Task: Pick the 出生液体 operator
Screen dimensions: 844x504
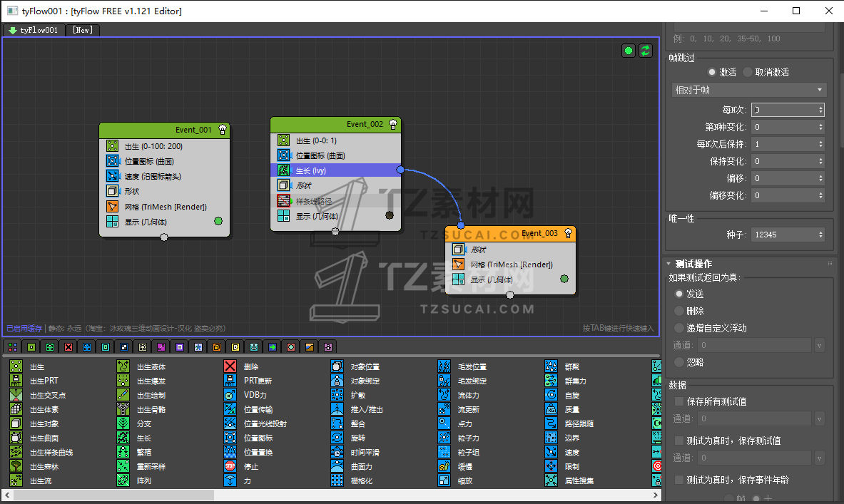Action: click(x=141, y=366)
